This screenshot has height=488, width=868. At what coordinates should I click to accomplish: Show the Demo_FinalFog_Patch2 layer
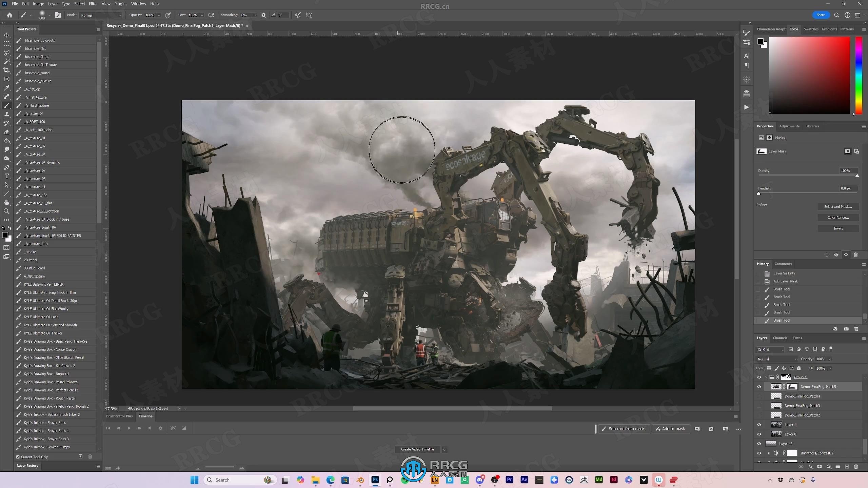pyautogui.click(x=759, y=415)
